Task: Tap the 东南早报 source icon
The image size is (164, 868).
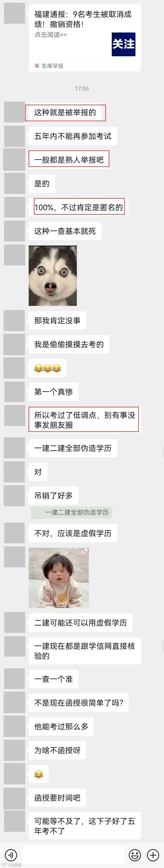Action: point(37,66)
